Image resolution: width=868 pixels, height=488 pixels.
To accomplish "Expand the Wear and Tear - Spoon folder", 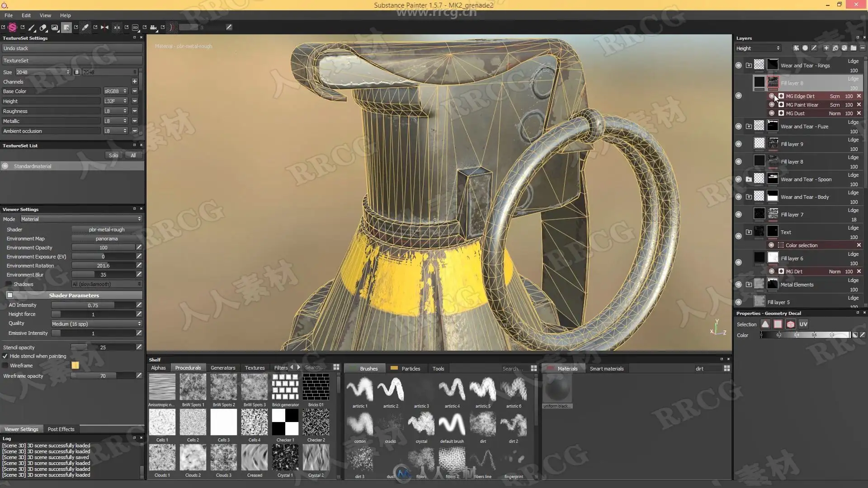I will coord(749,179).
